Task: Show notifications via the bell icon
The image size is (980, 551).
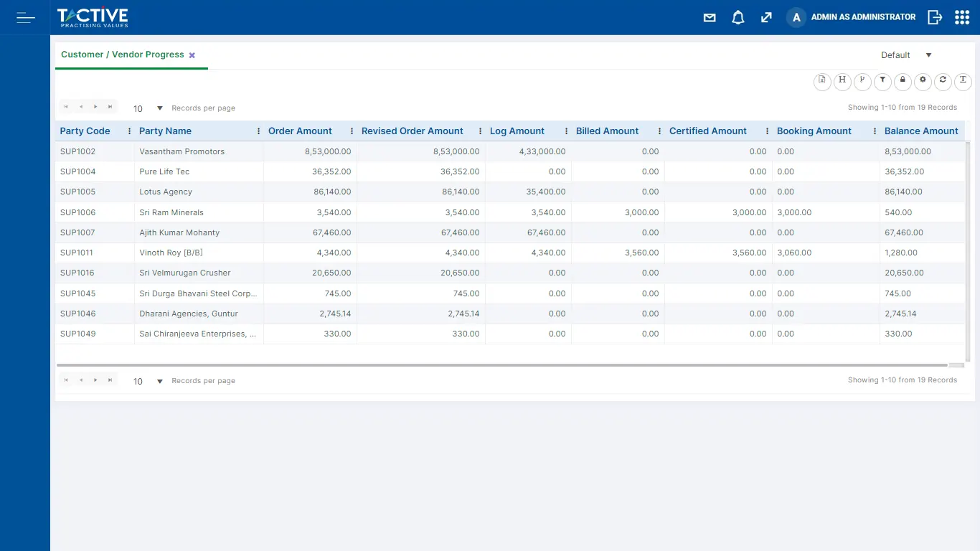Action: click(738, 18)
